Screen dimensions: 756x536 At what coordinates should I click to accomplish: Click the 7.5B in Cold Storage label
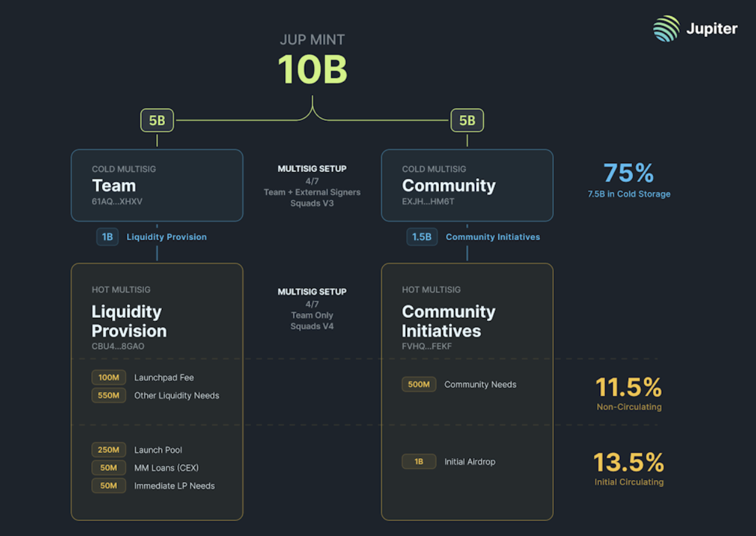(x=629, y=194)
